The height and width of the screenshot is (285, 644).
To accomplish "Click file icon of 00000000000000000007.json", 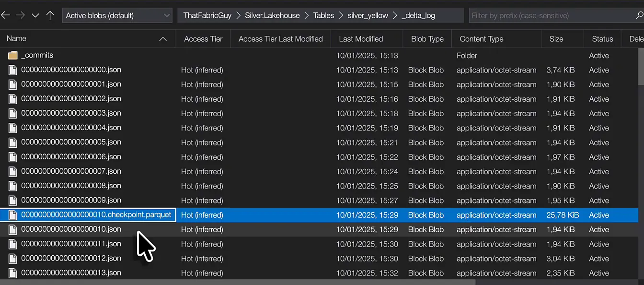I will [12, 171].
